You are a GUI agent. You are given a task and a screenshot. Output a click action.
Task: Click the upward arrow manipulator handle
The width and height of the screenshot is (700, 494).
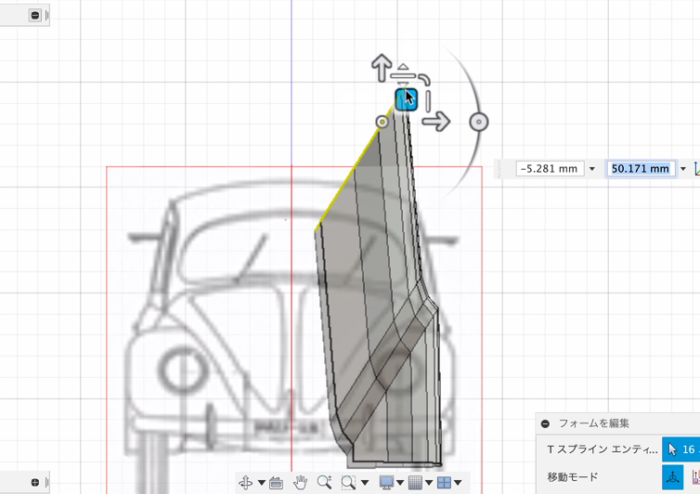pyautogui.click(x=380, y=67)
